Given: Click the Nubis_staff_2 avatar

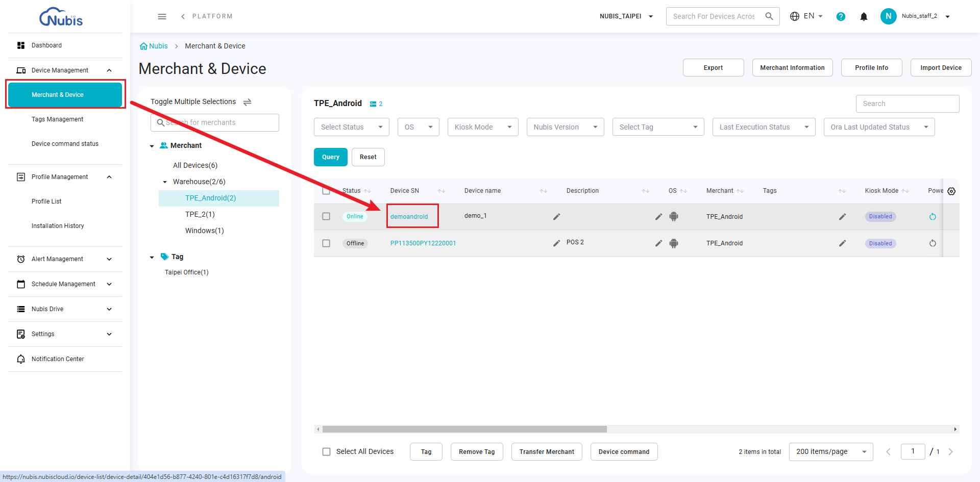Looking at the screenshot, I should pos(888,16).
